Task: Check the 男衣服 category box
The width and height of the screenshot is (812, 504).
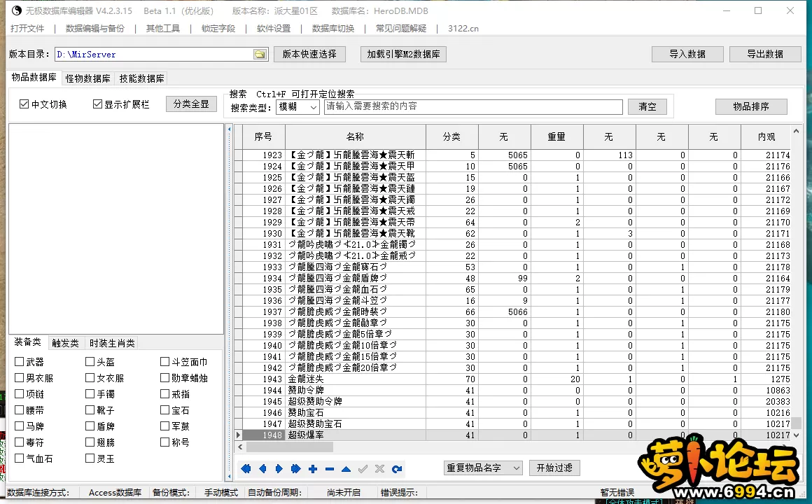Action: (19, 377)
